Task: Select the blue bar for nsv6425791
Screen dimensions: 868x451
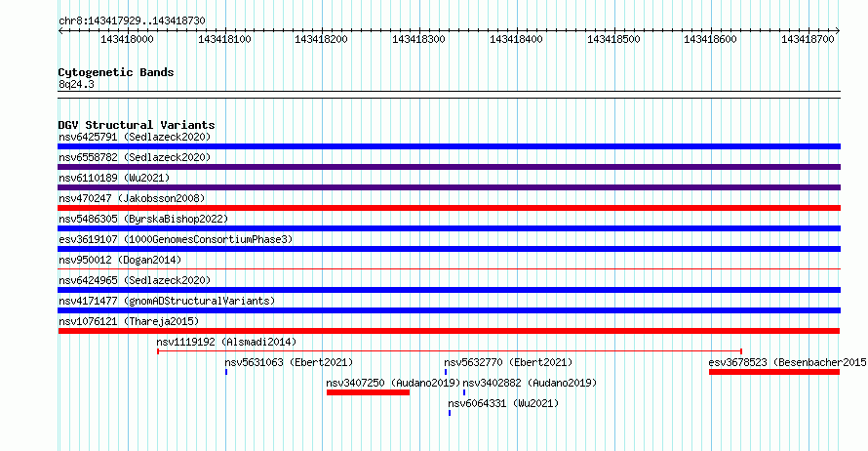Action: click(449, 146)
